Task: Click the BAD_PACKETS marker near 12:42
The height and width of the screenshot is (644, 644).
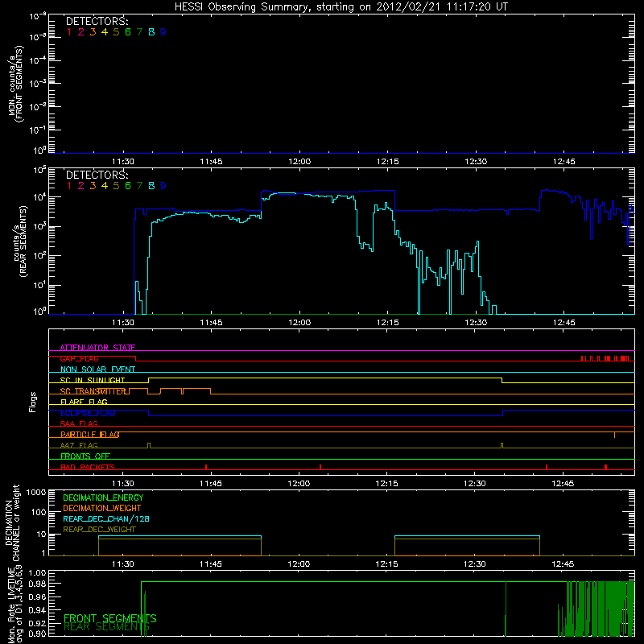Action: coord(547,467)
